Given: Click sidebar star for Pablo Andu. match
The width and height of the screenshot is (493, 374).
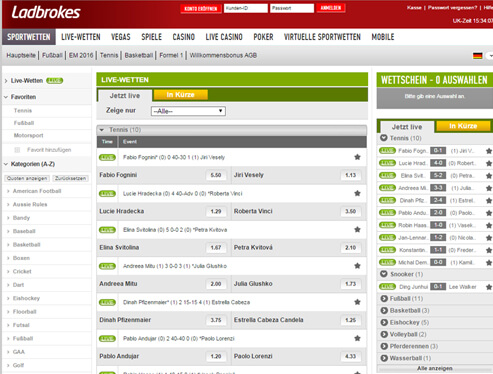Looking at the screenshot, I should click(489, 213).
